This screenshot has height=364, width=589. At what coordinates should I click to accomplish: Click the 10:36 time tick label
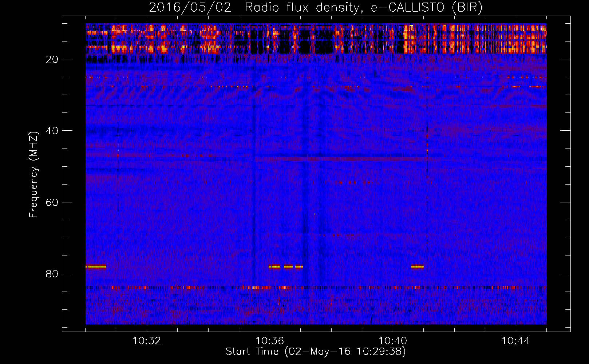tap(270, 341)
